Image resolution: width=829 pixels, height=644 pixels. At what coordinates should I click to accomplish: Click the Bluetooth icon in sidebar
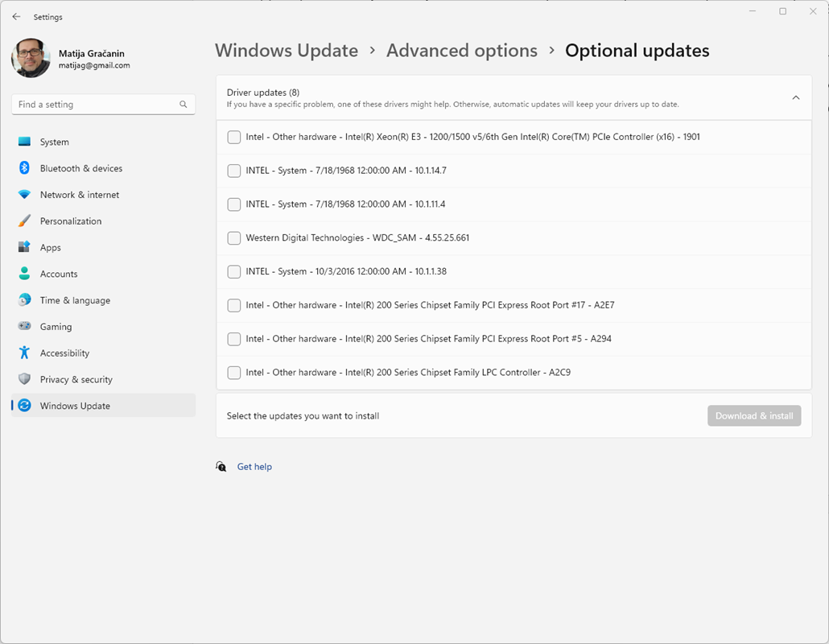tap(24, 168)
